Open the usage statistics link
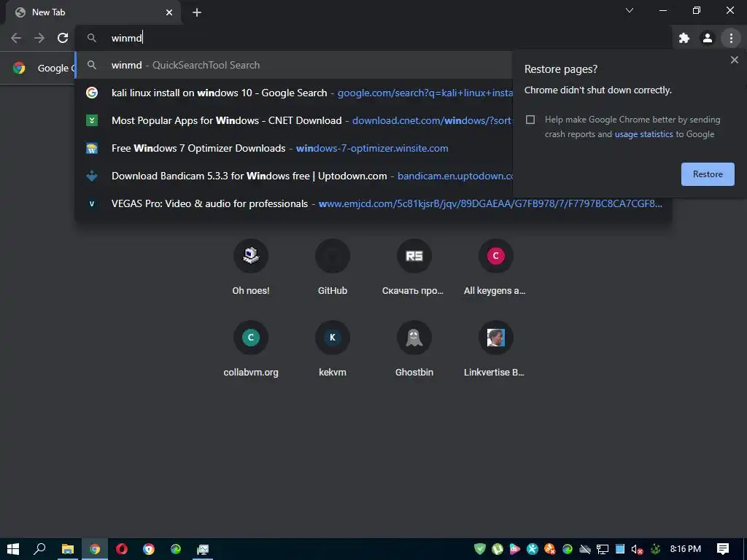The image size is (747, 560). coord(643,134)
